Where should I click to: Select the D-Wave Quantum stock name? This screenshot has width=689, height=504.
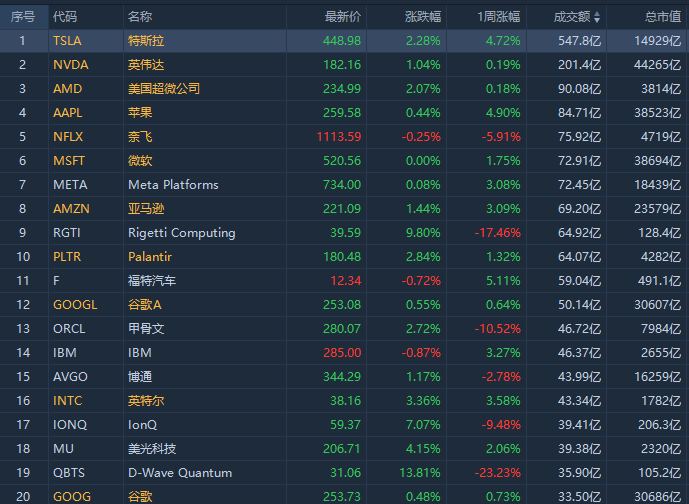(180, 473)
